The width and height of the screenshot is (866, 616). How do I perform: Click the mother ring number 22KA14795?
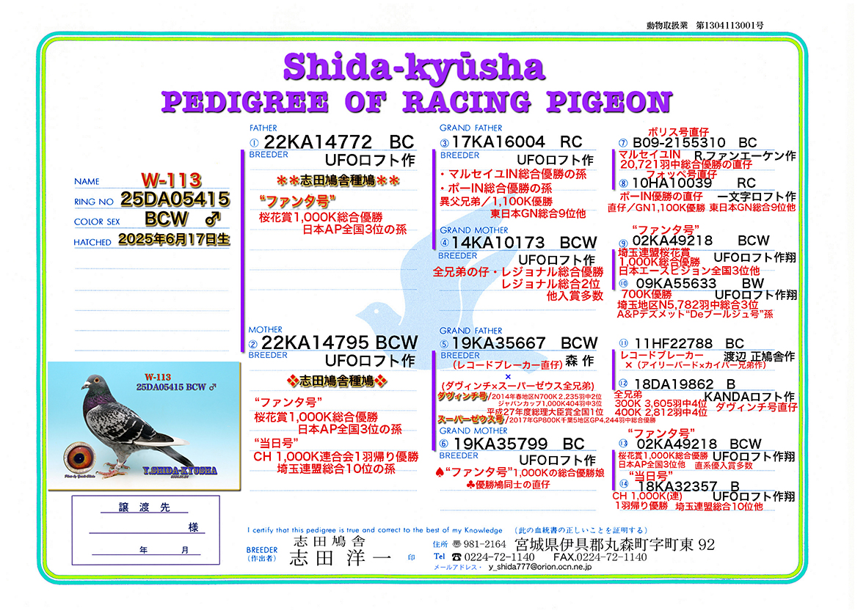click(317, 343)
